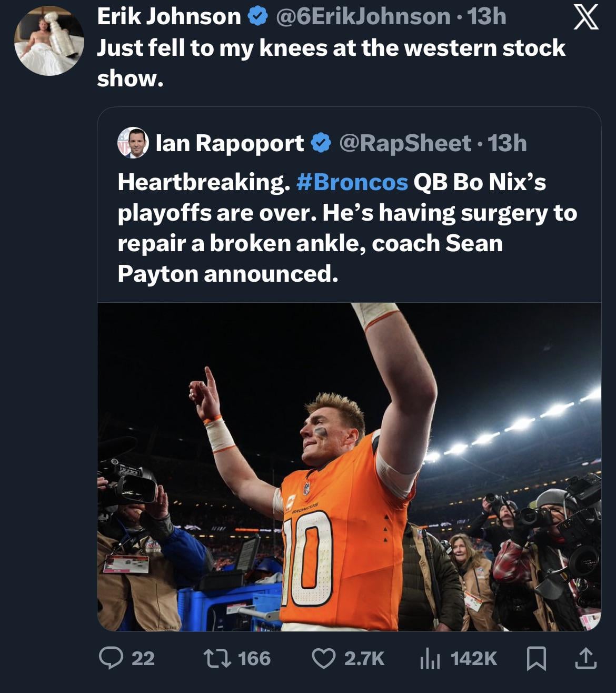Click the Erik Johnson display name

[168, 17]
